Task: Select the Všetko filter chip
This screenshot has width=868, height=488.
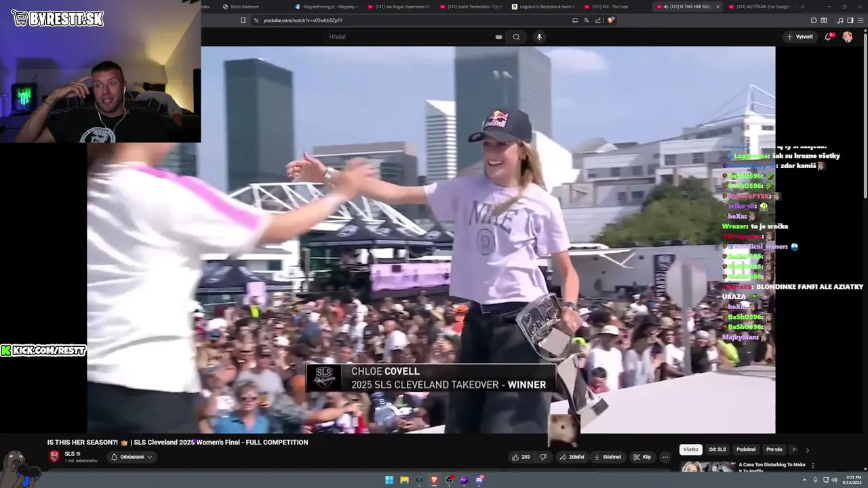Action: point(690,449)
